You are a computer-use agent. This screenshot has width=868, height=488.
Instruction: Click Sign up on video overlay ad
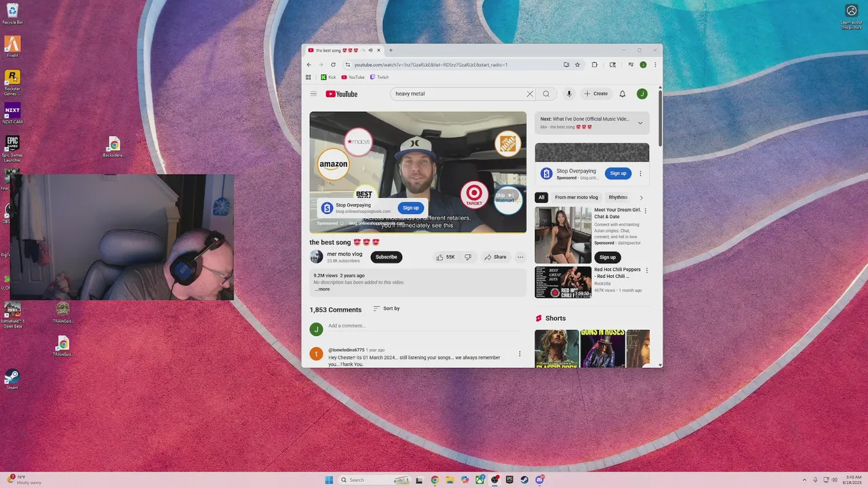pos(411,208)
